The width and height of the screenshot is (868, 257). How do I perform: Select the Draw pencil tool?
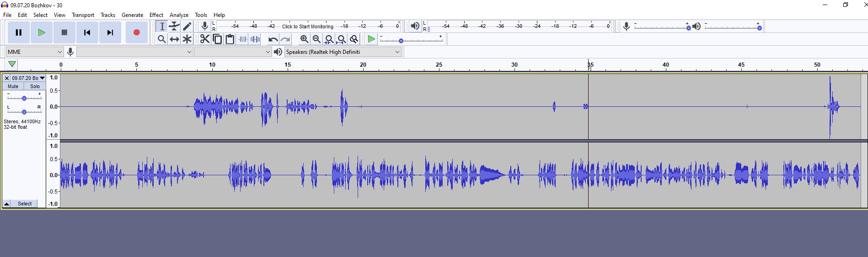[x=187, y=26]
